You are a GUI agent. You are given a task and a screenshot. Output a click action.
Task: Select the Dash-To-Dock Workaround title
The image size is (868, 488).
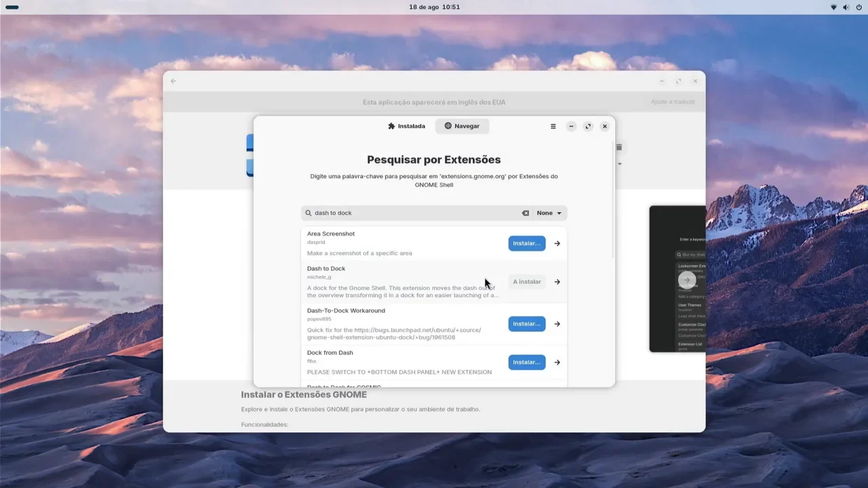[x=346, y=310]
